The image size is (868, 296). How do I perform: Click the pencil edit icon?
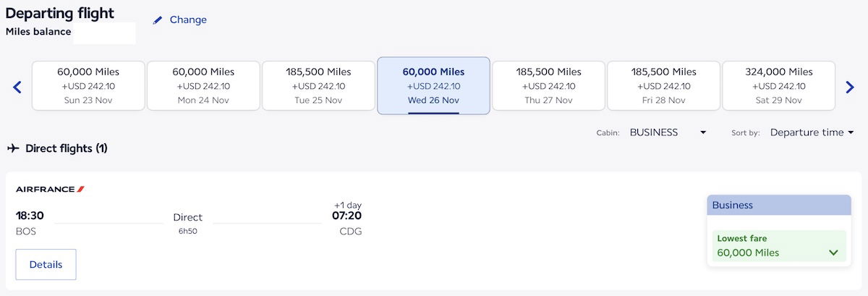click(158, 20)
